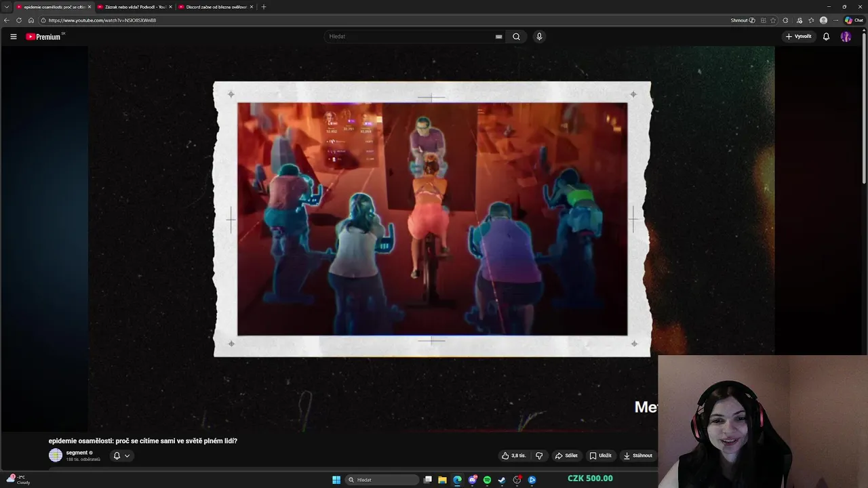Open the browser home page

pyautogui.click(x=31, y=20)
